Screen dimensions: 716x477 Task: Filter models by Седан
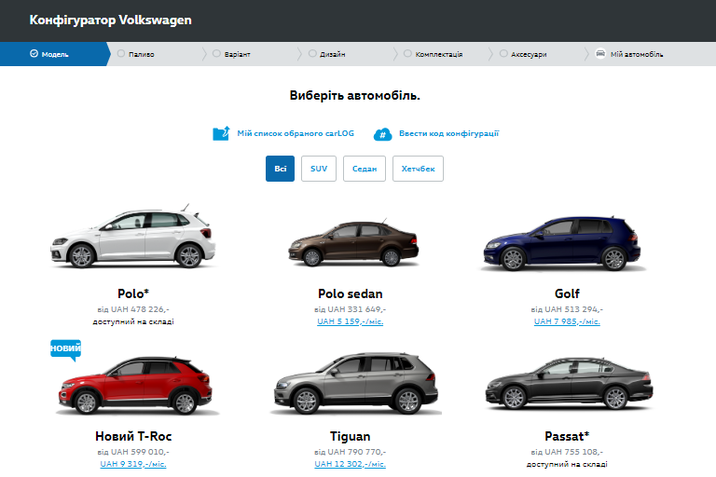pos(364,168)
